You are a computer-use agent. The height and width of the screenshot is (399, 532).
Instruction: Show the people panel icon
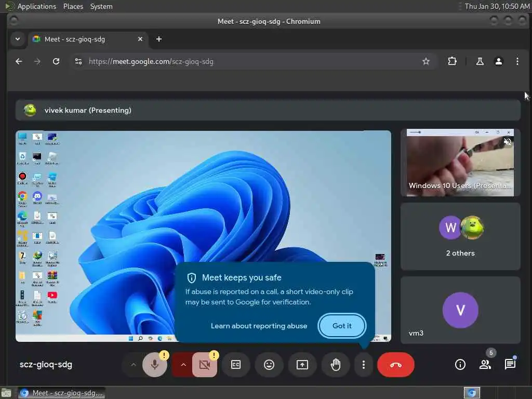pos(485,365)
